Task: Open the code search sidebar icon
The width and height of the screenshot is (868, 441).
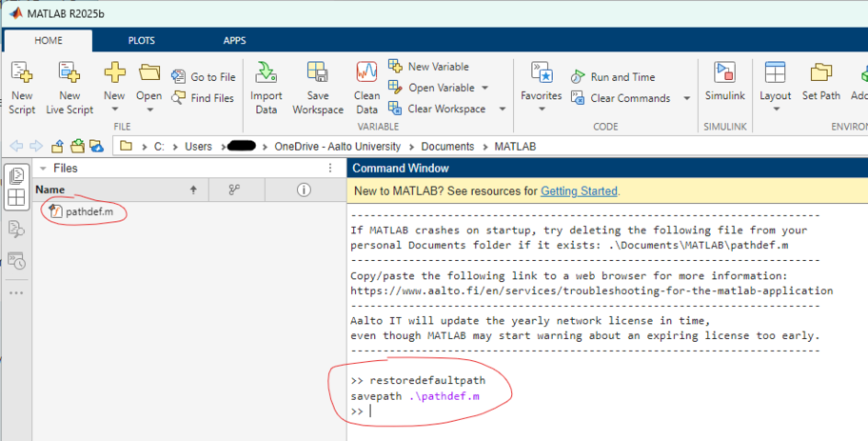Action: click(16, 229)
